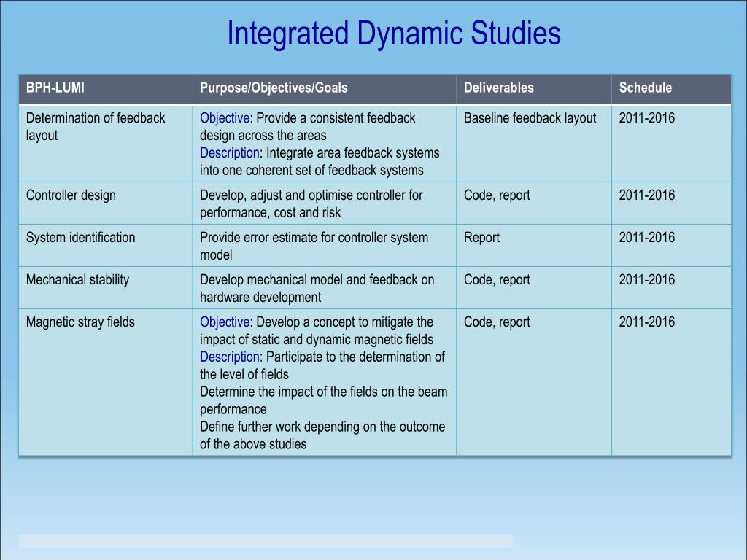Click 'Determine the impact of the fields' line

point(323,392)
